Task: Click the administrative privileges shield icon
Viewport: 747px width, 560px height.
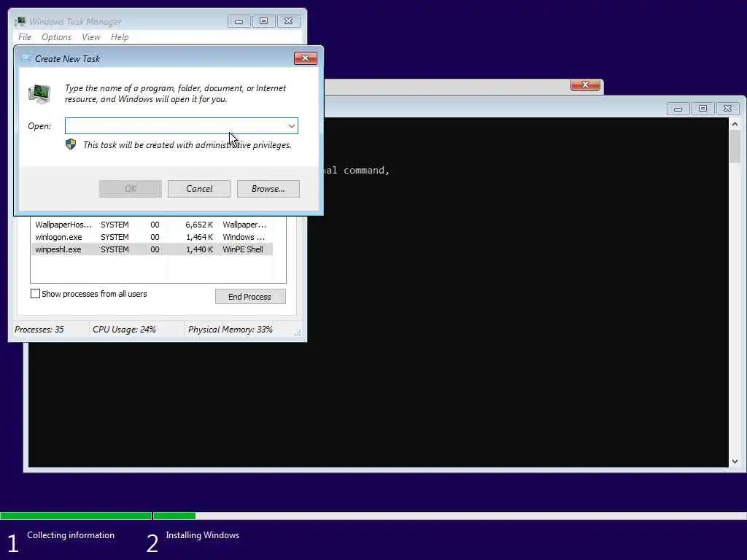Action: [x=71, y=144]
